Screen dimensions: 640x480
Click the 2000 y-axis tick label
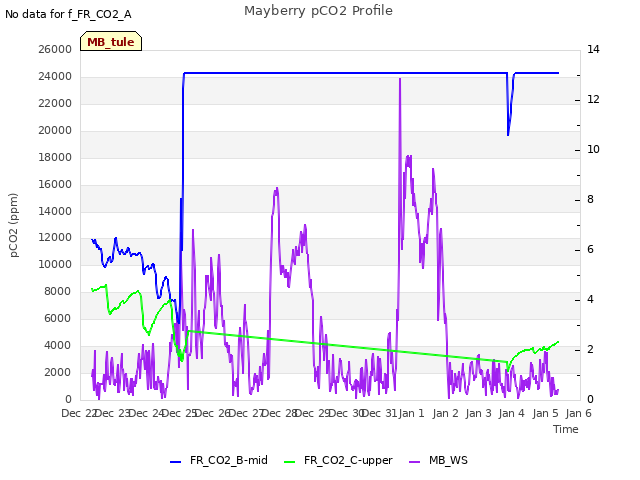pyautogui.click(x=58, y=372)
